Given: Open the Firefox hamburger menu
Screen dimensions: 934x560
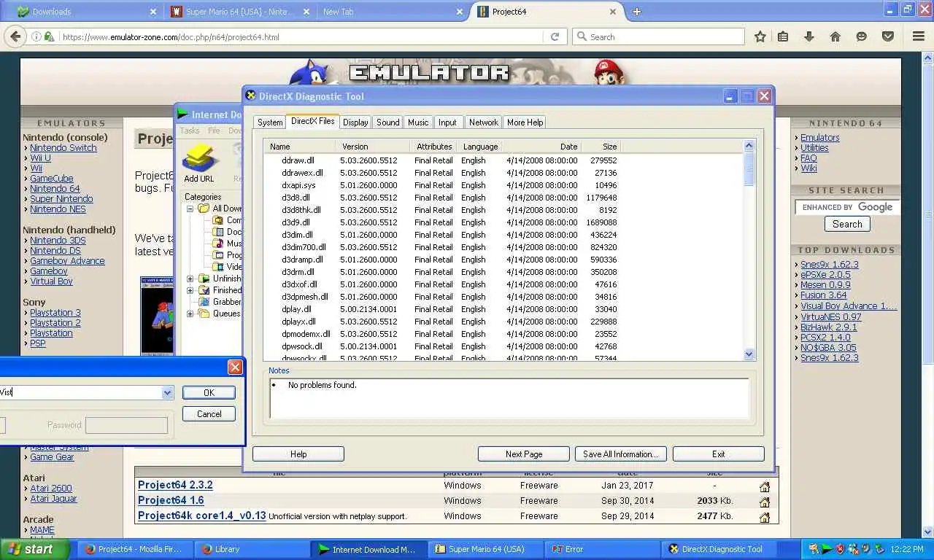Looking at the screenshot, I should [919, 36].
